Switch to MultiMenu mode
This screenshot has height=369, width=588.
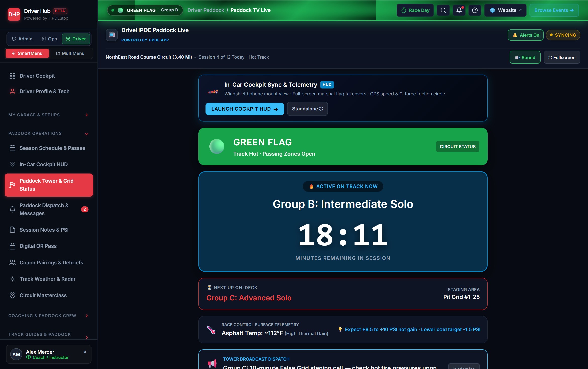(x=70, y=53)
